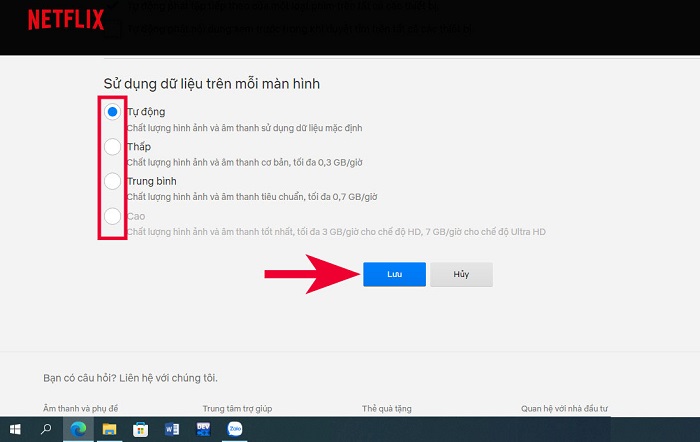Click the Netflix logo
This screenshot has width=700, height=442.
point(66,20)
